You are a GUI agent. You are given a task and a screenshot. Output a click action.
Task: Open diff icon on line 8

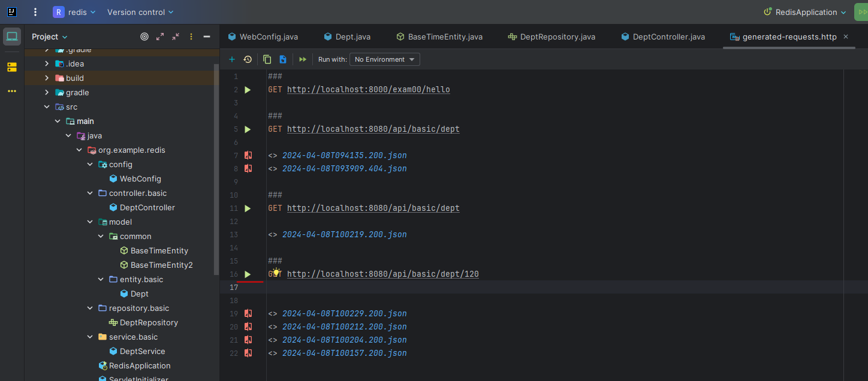pyautogui.click(x=248, y=168)
